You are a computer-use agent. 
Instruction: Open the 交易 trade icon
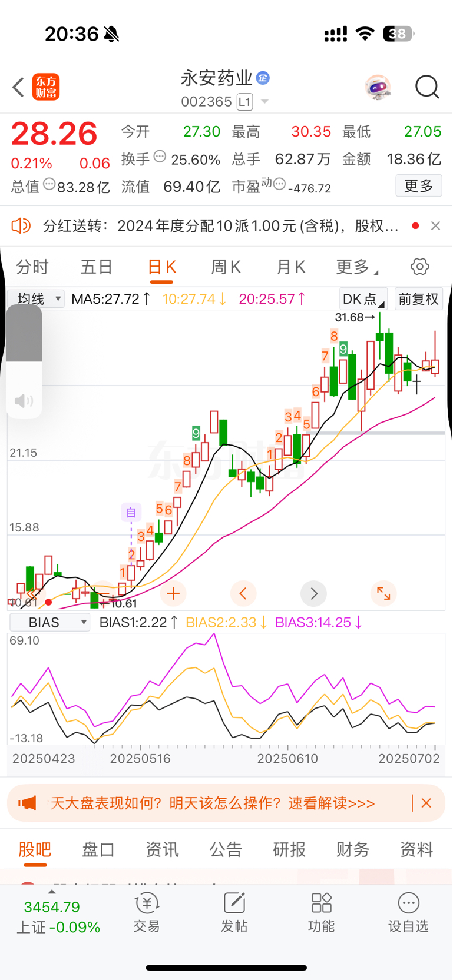(x=147, y=912)
